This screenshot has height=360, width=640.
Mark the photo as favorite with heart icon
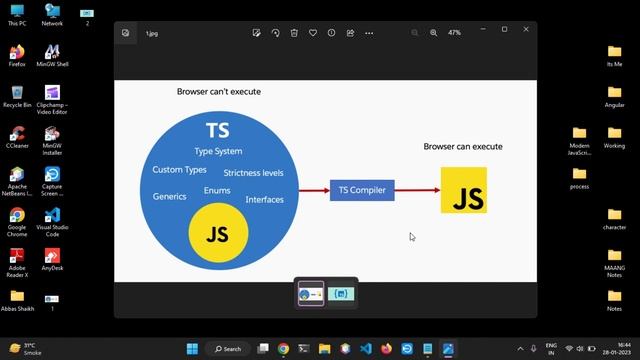(x=313, y=33)
